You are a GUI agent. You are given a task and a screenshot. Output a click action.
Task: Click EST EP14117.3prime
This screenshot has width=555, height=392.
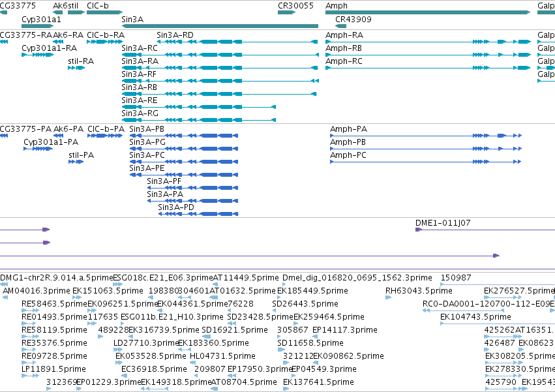pyautogui.click(x=315, y=337)
